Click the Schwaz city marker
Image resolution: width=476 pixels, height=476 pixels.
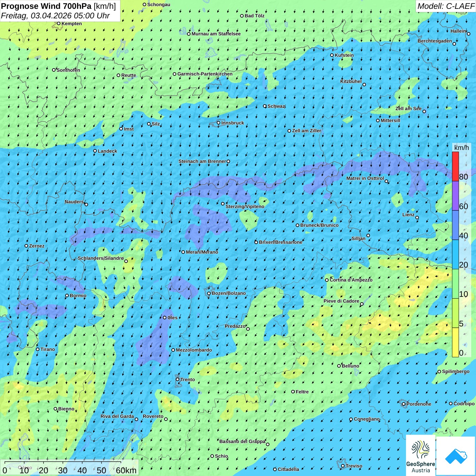click(265, 106)
